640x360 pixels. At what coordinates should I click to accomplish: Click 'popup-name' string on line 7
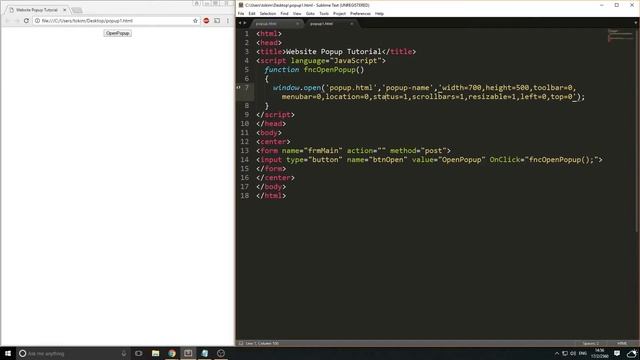point(407,88)
